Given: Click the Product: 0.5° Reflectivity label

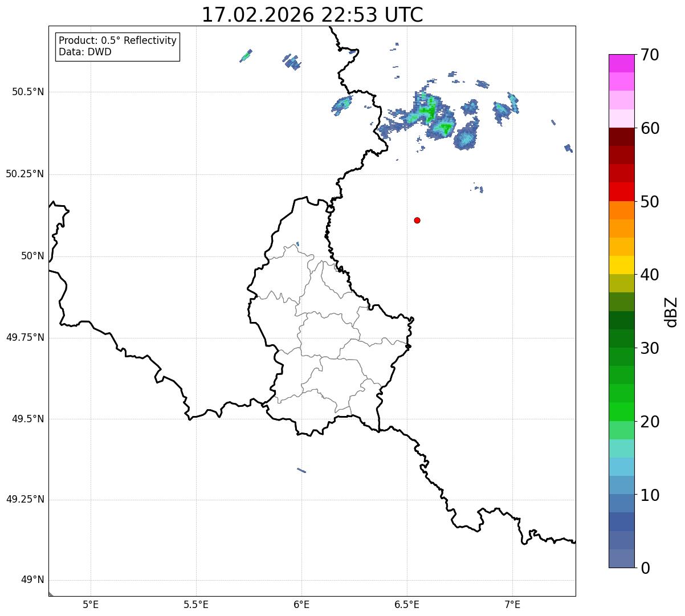Looking at the screenshot, I should tap(117, 41).
